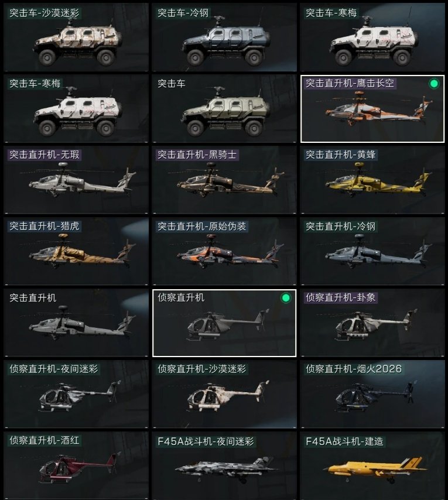Click the green equipped dot on 侦察直升机
Viewport: 448px width, 500px height.
[286, 298]
